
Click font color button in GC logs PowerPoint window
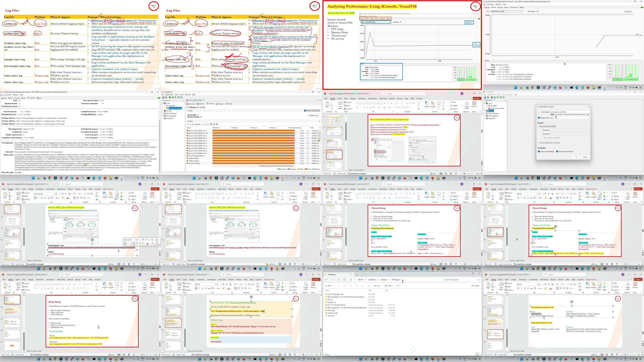[228, 289]
